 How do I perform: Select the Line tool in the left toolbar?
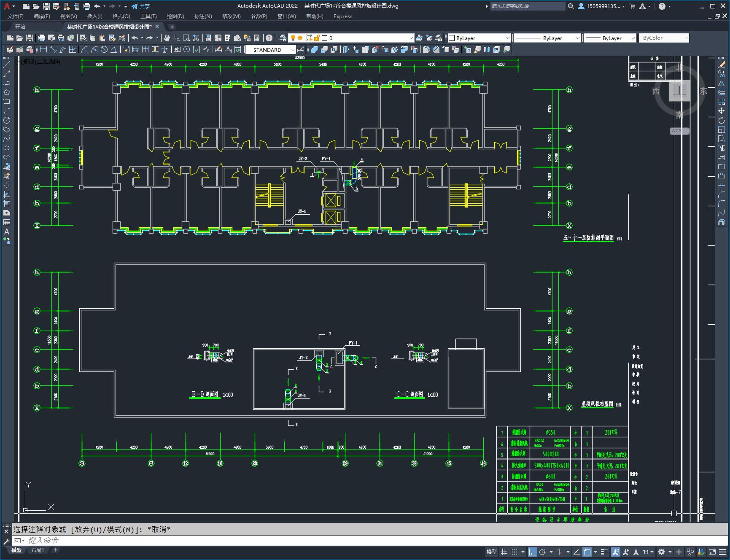[7, 65]
